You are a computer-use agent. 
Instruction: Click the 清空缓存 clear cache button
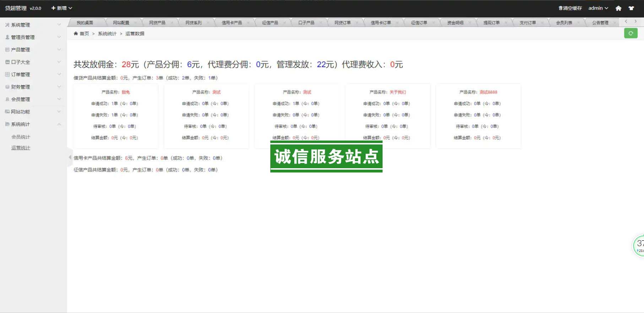[570, 8]
